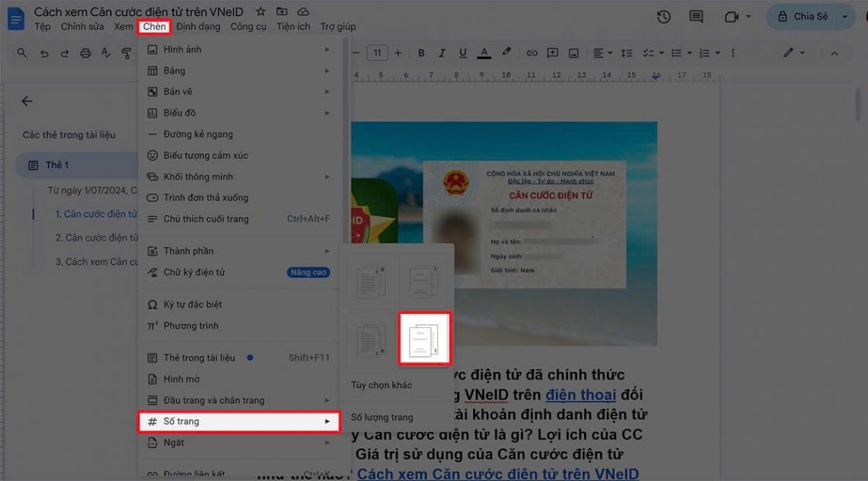Click the Chia Sẻ share button
868x481 pixels.
(x=802, y=17)
